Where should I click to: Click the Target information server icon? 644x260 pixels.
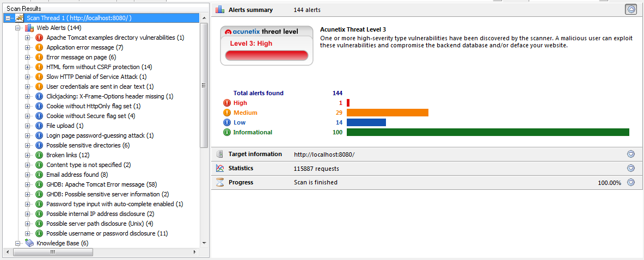pyautogui.click(x=220, y=154)
